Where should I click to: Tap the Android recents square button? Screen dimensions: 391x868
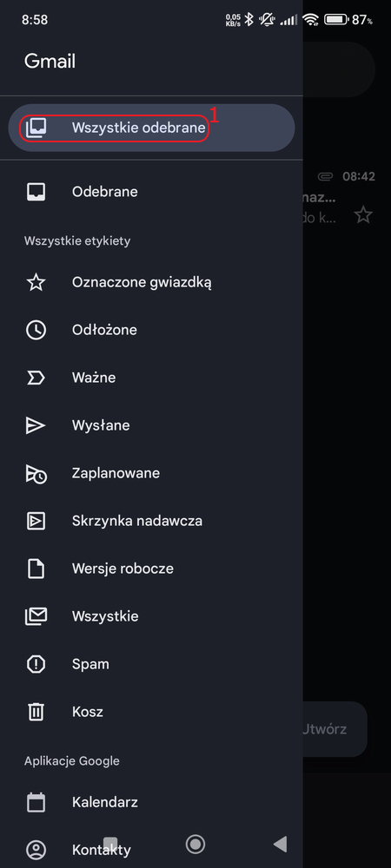pyautogui.click(x=110, y=845)
